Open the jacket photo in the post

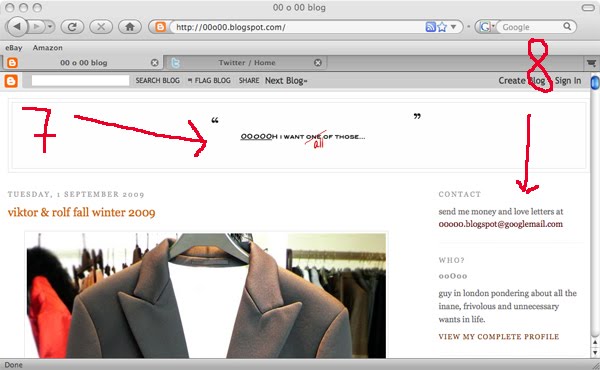[x=206, y=295]
